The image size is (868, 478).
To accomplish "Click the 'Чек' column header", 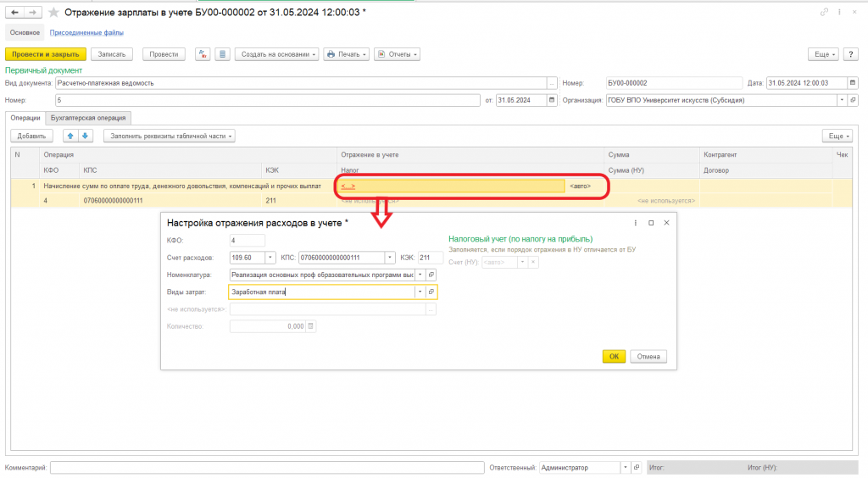I will [x=842, y=155].
